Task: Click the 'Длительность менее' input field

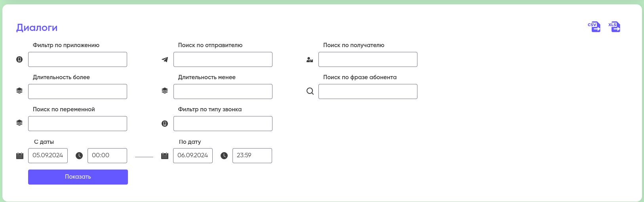Action: (x=223, y=91)
